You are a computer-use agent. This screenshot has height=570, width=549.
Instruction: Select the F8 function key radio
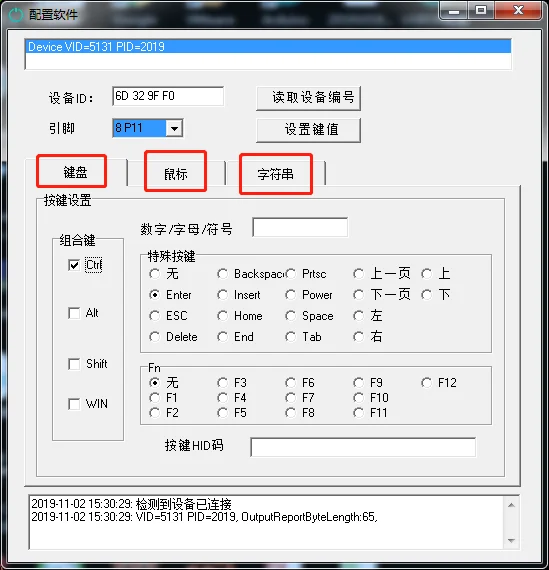(290, 413)
